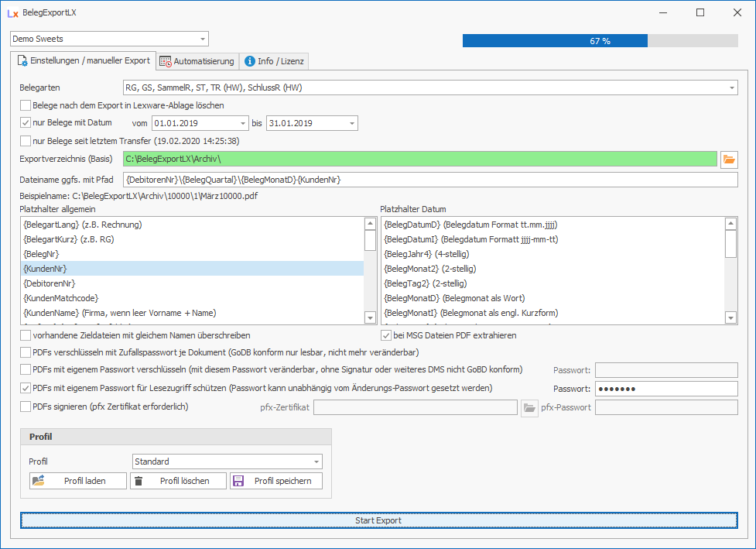Enable deleting Belege after export in Lexware-Ablage
Image resolution: width=756 pixels, height=549 pixels.
(26, 105)
